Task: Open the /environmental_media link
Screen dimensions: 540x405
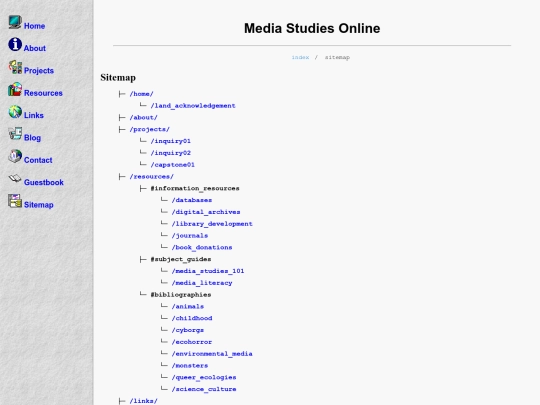Action: click(x=212, y=354)
